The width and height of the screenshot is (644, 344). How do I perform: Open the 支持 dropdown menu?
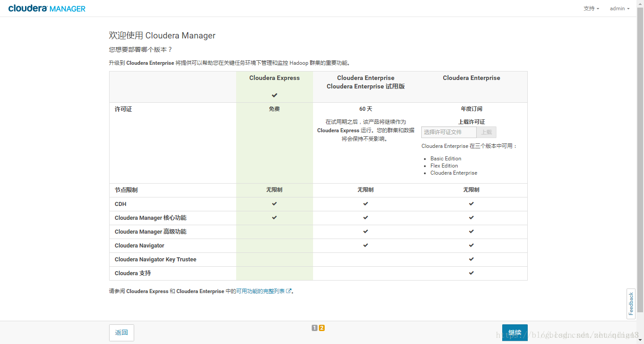tap(591, 8)
